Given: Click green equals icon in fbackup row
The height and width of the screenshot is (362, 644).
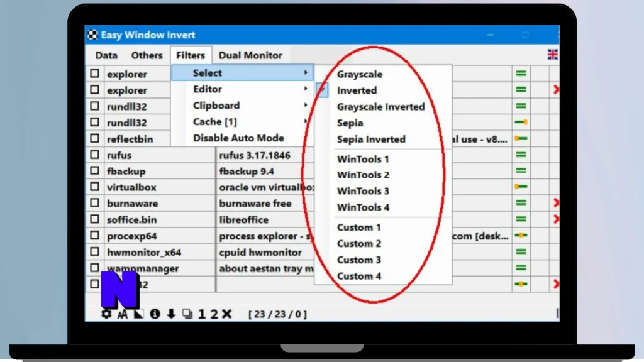Looking at the screenshot, I should click(x=521, y=171).
